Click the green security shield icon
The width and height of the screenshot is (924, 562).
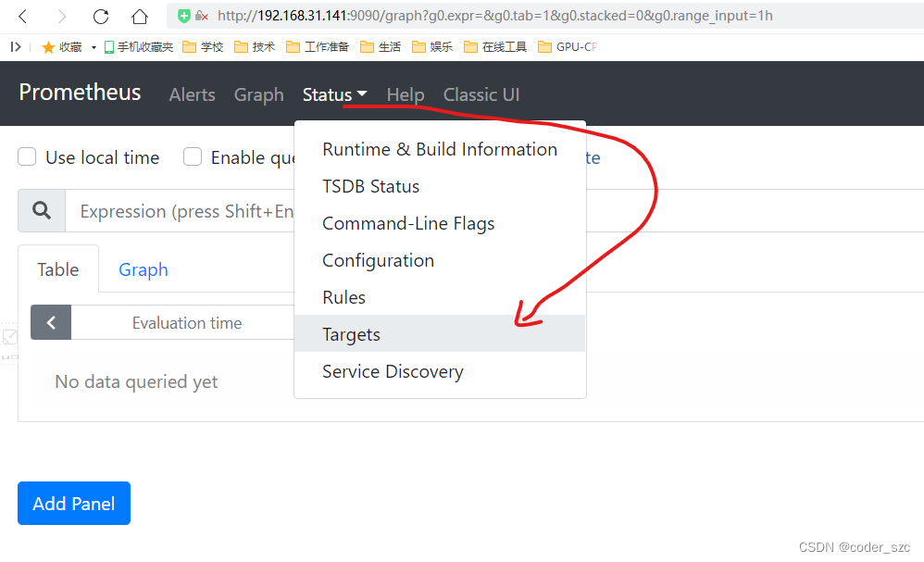[x=184, y=17]
